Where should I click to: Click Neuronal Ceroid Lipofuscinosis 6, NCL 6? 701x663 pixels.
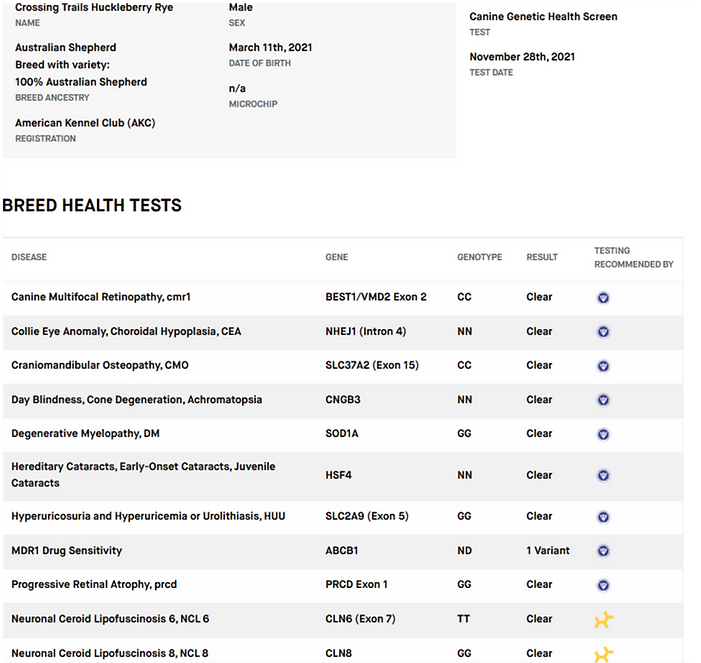coord(110,619)
